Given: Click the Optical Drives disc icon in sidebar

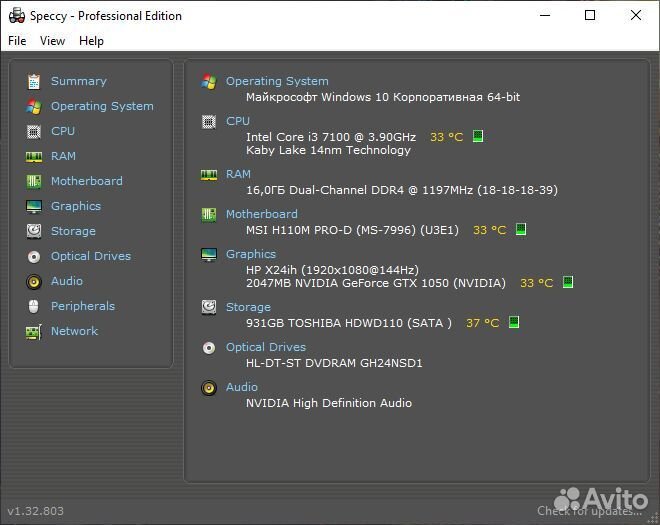Looking at the screenshot, I should [x=34, y=256].
